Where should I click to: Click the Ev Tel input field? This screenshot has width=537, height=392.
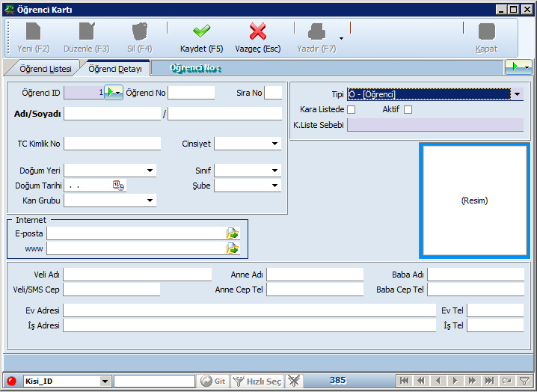click(495, 310)
